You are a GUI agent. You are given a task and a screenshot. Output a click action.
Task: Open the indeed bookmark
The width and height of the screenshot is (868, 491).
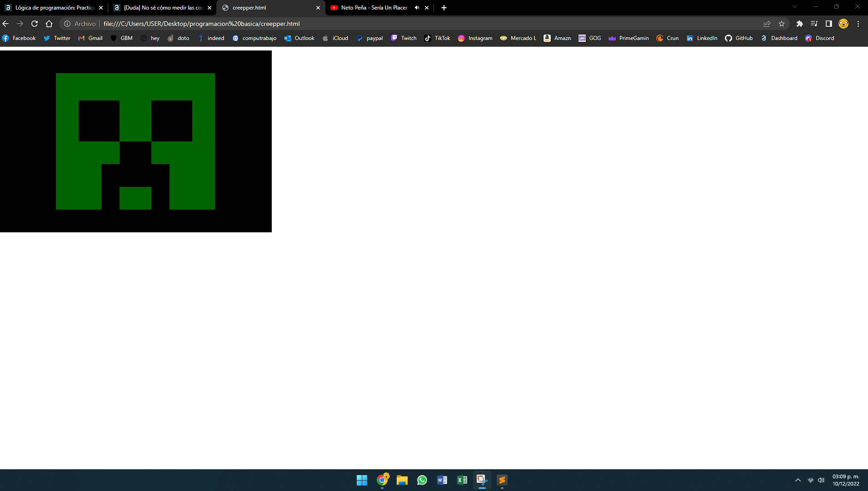click(211, 38)
